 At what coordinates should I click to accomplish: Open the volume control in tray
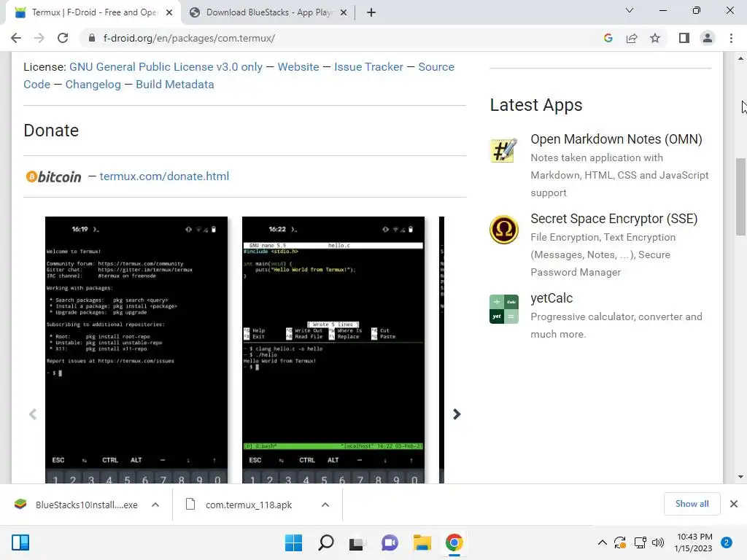[x=658, y=542]
